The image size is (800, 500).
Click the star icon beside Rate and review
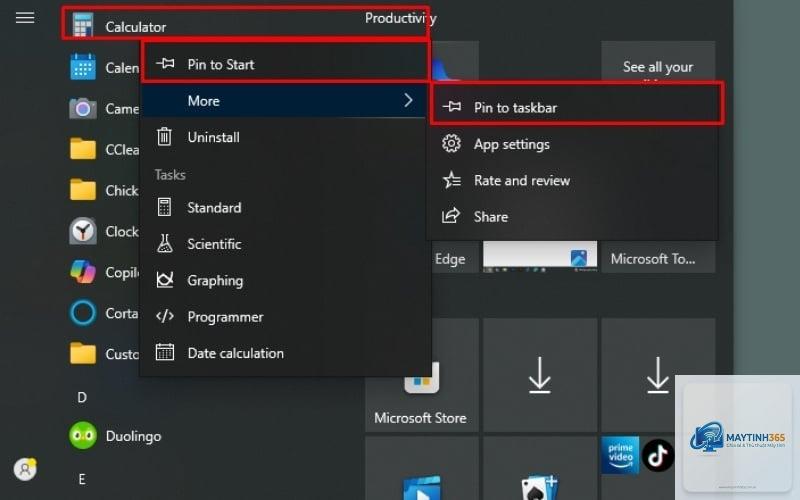point(452,180)
